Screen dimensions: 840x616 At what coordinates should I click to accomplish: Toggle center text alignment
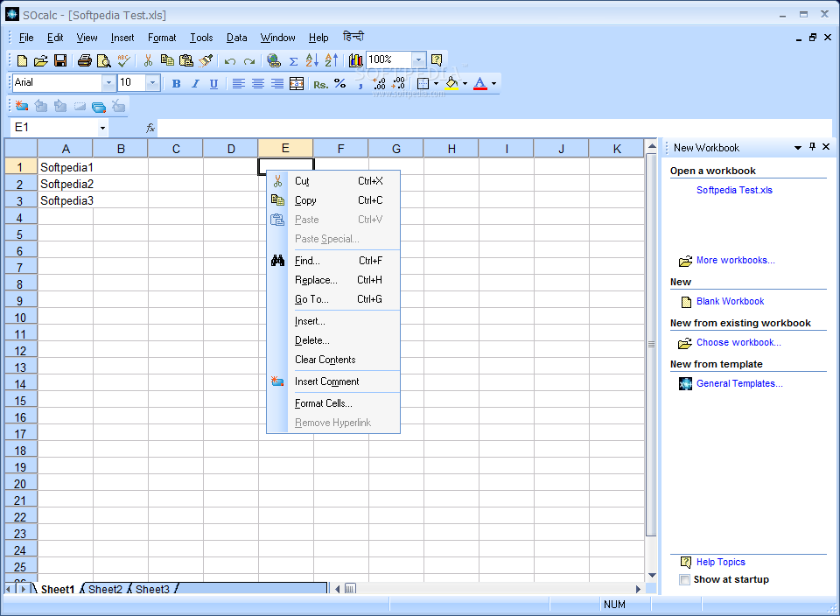tap(257, 83)
